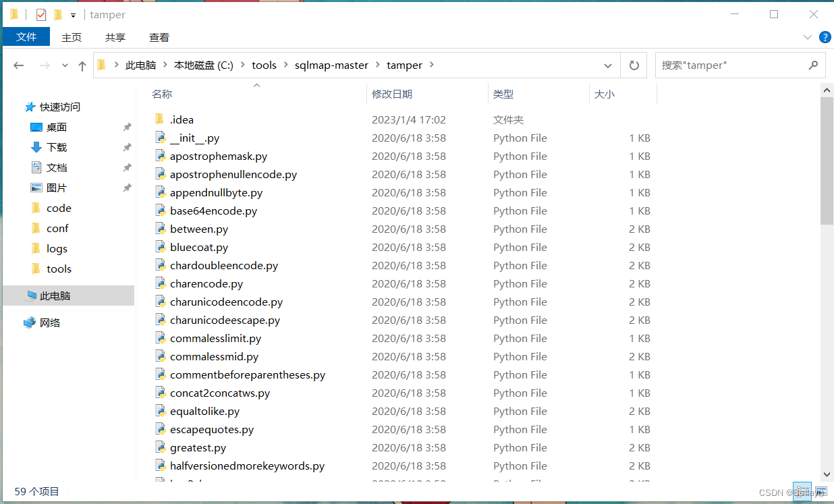The height and width of the screenshot is (504, 834).
Task: Select the charencode.py file icon
Action: click(x=160, y=283)
